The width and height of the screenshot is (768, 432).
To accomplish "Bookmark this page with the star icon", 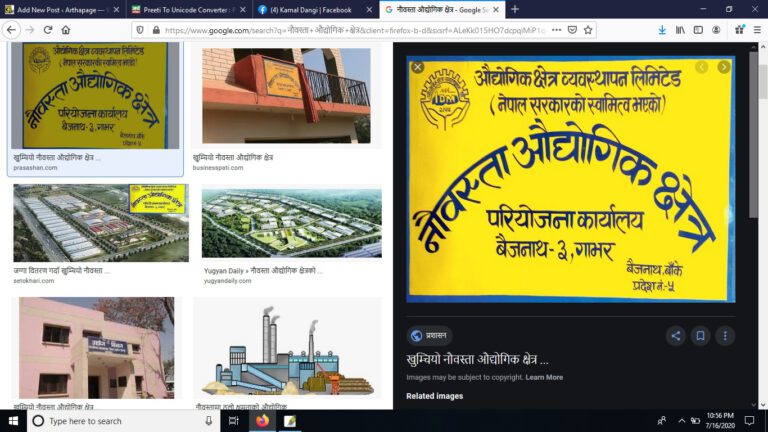I will click(588, 30).
